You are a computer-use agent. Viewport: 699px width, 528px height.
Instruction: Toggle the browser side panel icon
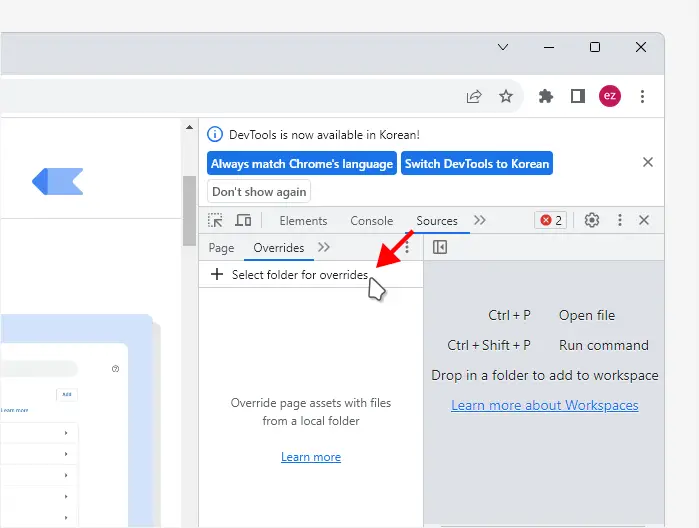578,96
